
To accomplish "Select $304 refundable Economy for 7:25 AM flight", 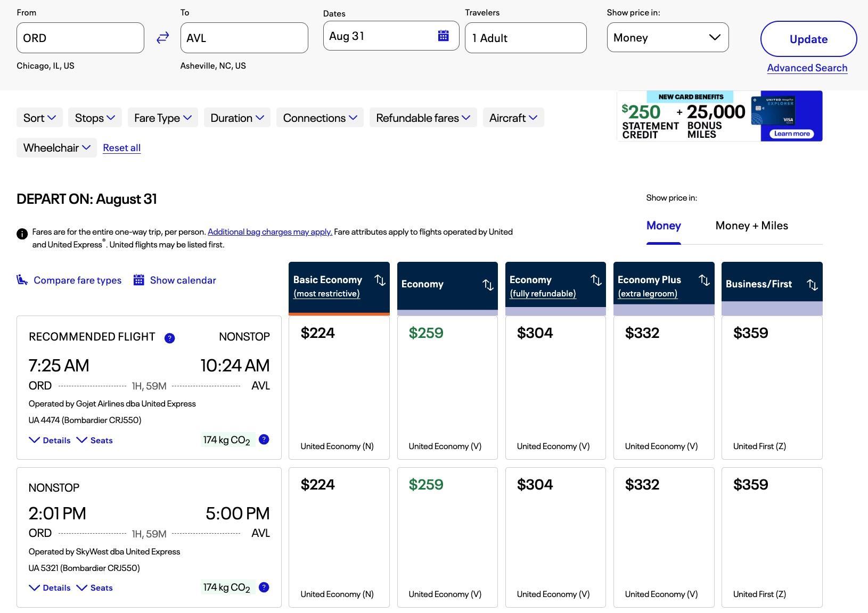I will point(555,388).
